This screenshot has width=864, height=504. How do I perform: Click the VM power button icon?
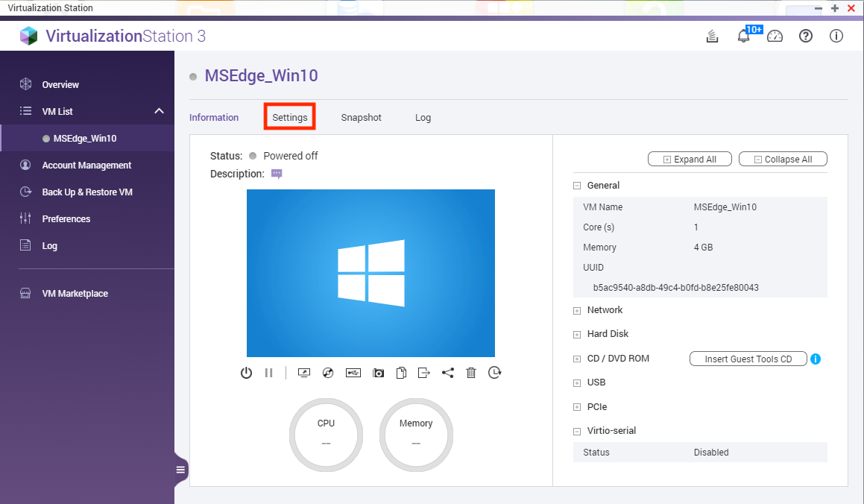(x=246, y=373)
